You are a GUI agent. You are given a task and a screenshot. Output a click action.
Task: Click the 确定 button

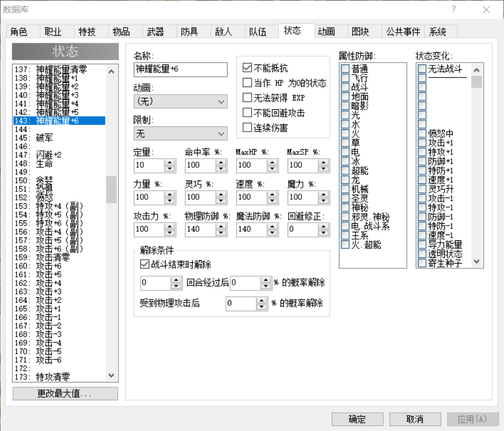(358, 419)
